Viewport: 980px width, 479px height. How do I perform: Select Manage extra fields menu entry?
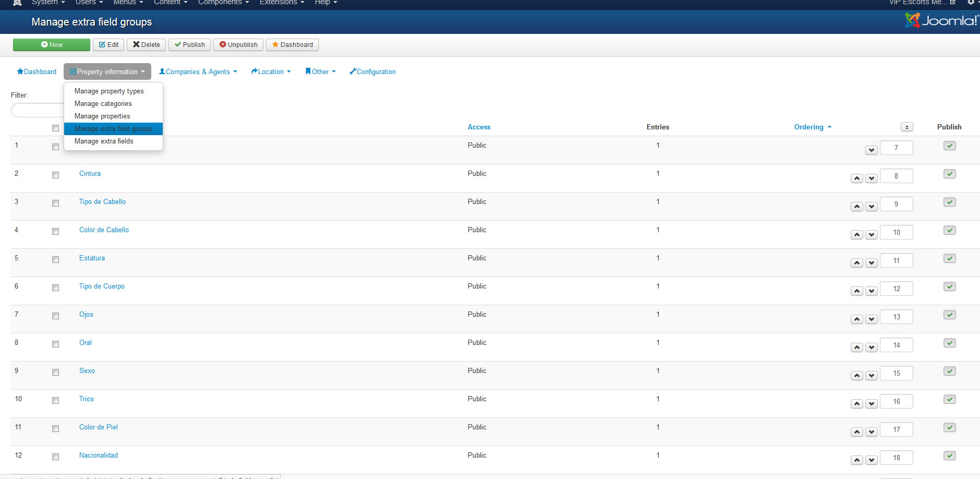click(x=113, y=141)
